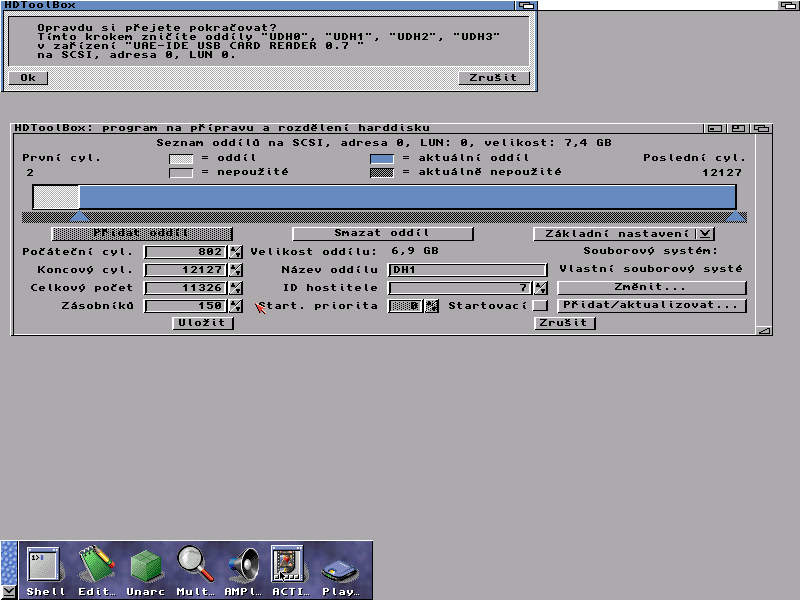The width and height of the screenshot is (800, 600).
Task: Click the Uložit button
Action: 203,322
